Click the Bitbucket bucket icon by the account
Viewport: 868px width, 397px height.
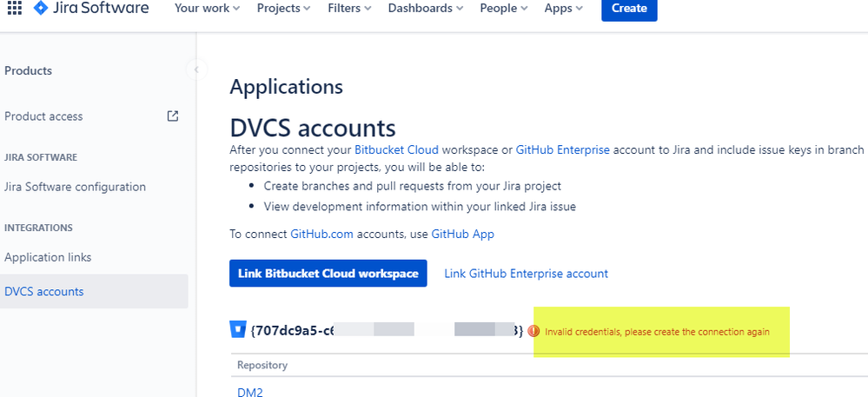[x=237, y=331]
